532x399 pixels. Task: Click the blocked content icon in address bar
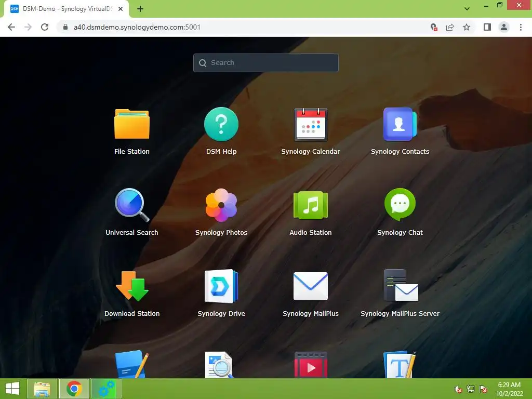click(x=434, y=27)
